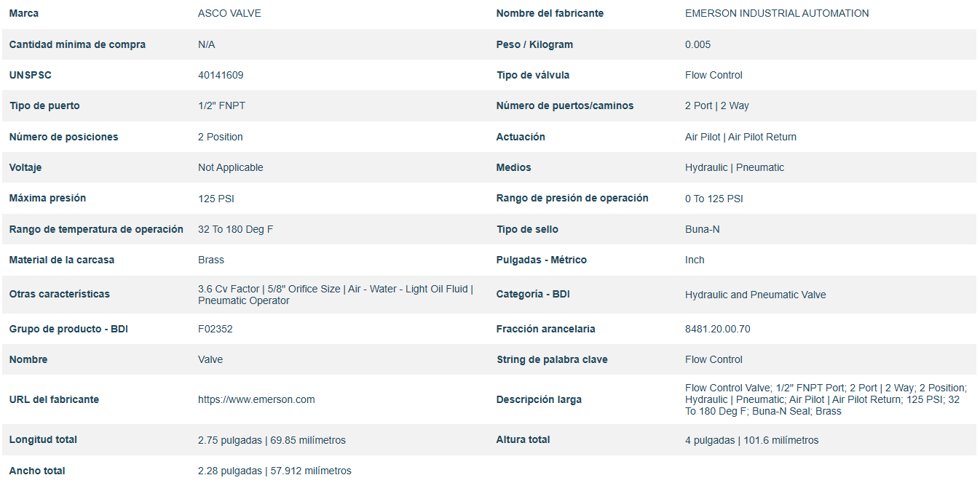Click the Hydraulic and Pneumatic Valve category
Screen dimensions: 980x483
[755, 295]
